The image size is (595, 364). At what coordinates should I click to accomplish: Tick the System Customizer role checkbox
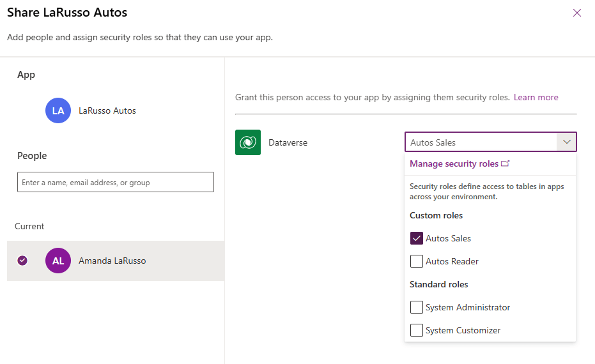(417, 330)
